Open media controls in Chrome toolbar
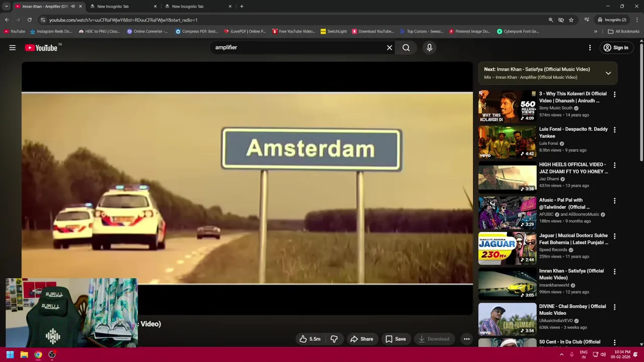 coord(587,20)
